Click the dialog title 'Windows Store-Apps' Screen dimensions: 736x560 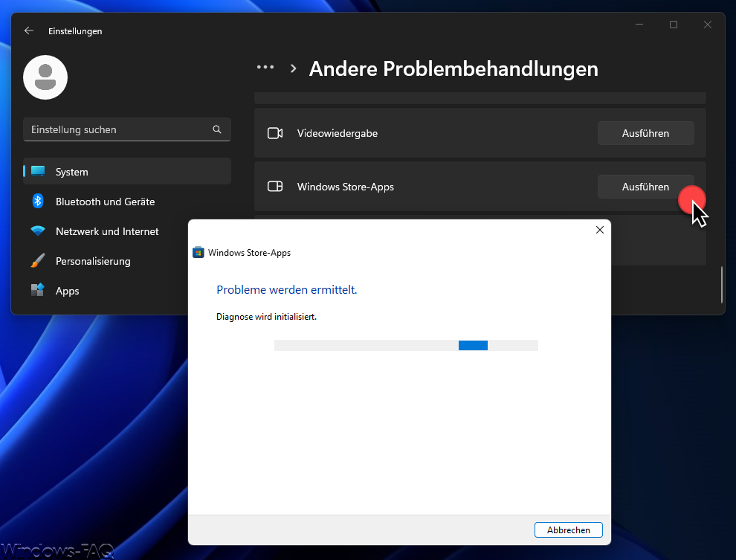point(249,253)
